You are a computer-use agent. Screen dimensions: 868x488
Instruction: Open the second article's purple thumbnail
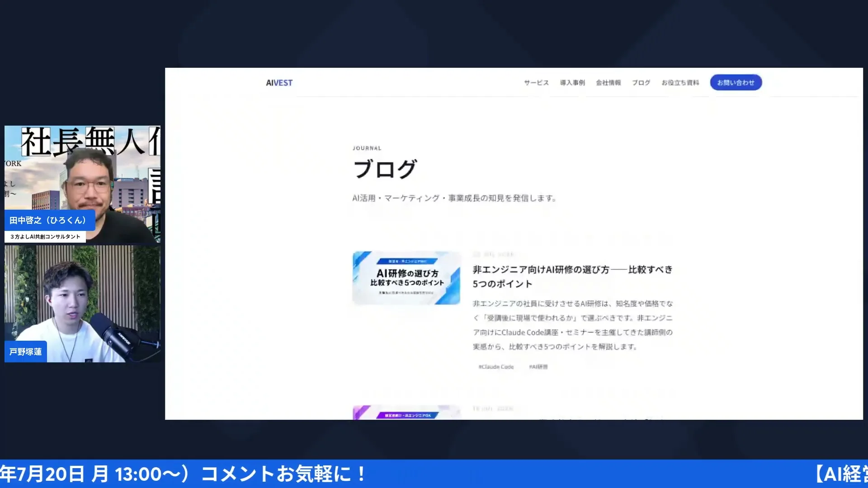pos(406,413)
